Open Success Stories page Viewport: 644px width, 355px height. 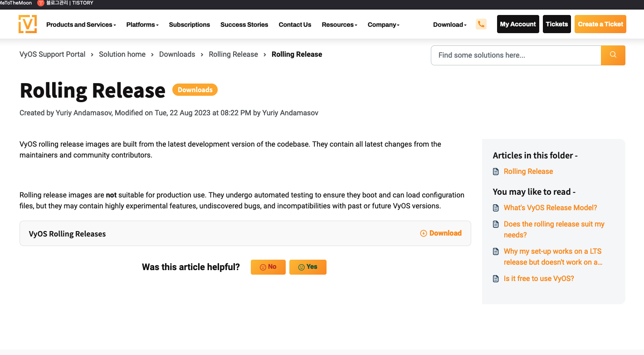click(x=244, y=25)
